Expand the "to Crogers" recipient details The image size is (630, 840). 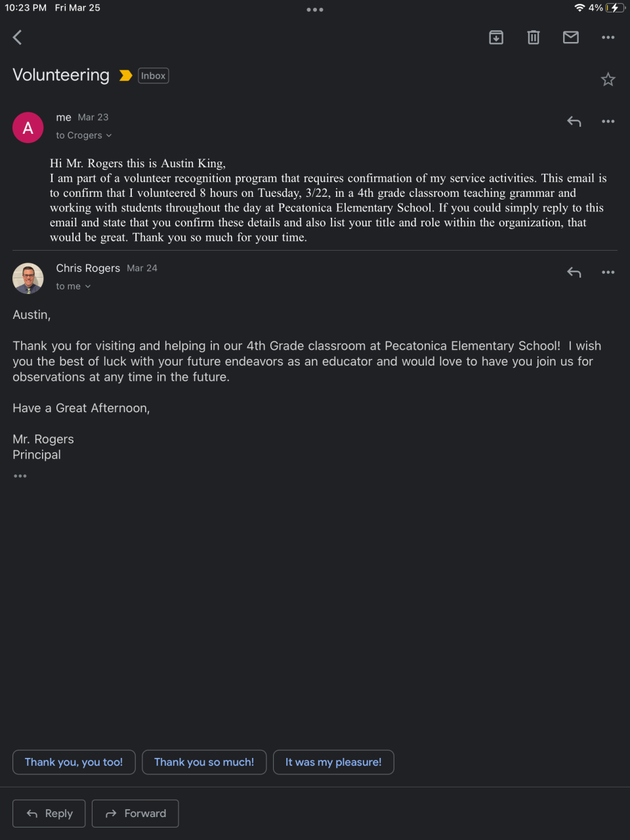click(83, 135)
